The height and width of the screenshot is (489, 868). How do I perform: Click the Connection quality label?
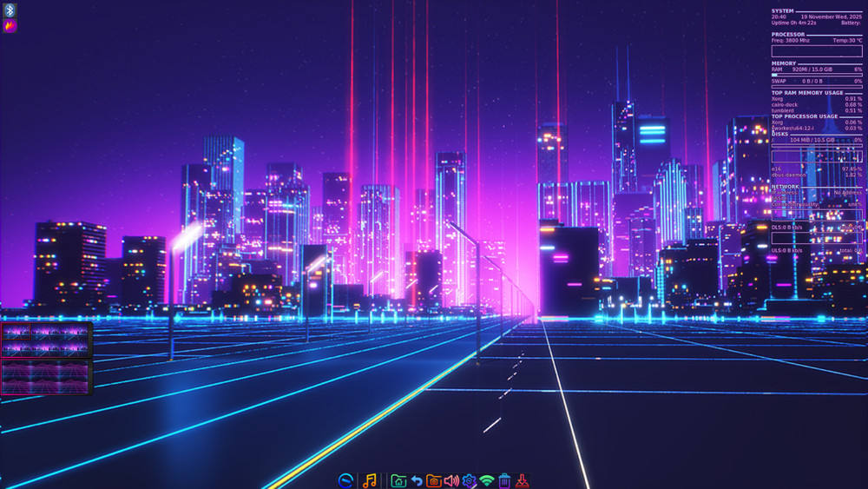[x=794, y=204]
